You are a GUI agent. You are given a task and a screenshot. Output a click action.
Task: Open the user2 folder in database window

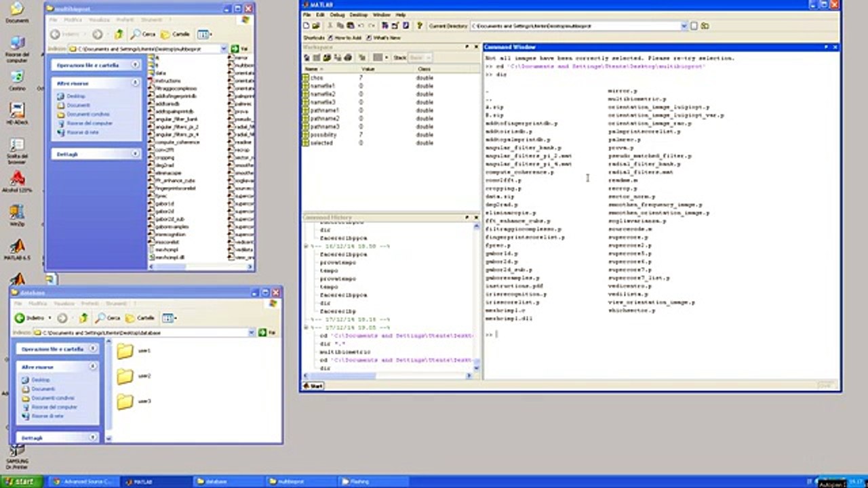point(133,376)
